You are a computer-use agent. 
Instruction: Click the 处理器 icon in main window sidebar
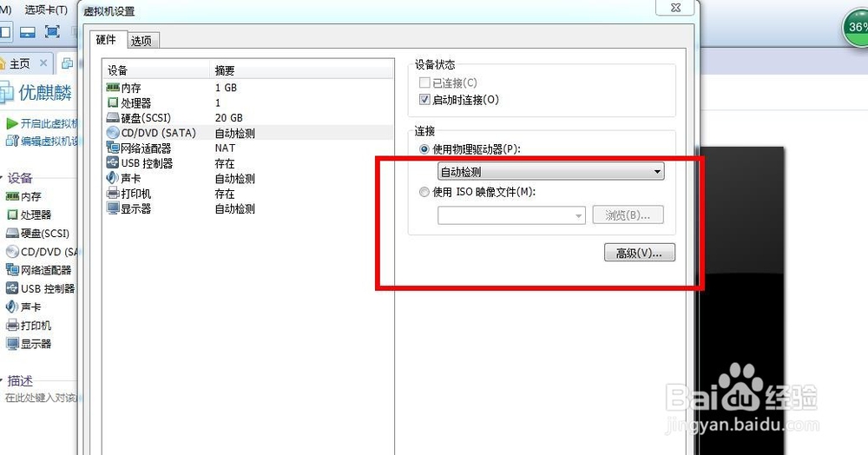(x=12, y=214)
